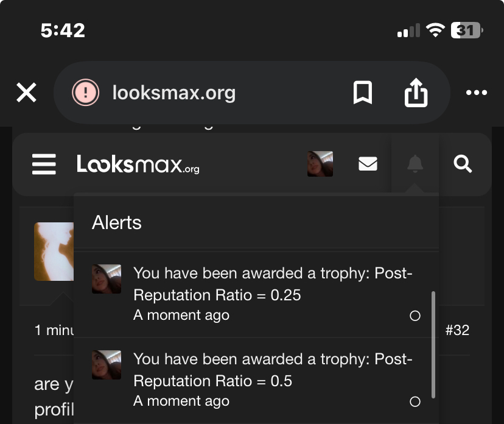Open the browser three-dot more menu
Image resolution: width=504 pixels, height=424 pixels.
click(476, 93)
